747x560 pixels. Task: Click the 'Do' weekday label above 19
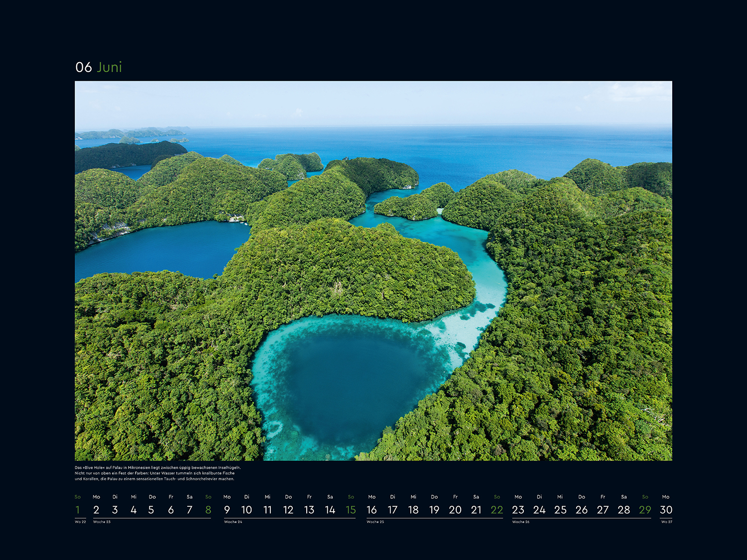(434, 497)
